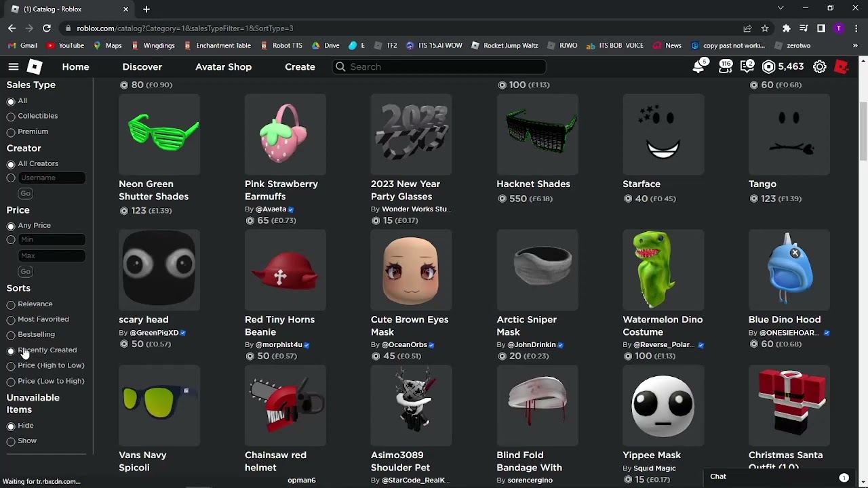Open the Watermelon Dino Costume thumbnail
The height and width of the screenshot is (488, 868).
[663, 270]
